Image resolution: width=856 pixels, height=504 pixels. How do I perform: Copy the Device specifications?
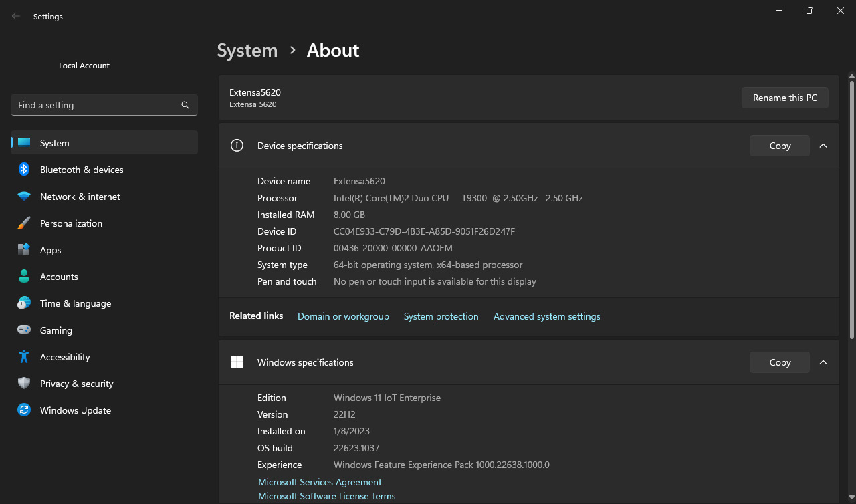point(780,146)
